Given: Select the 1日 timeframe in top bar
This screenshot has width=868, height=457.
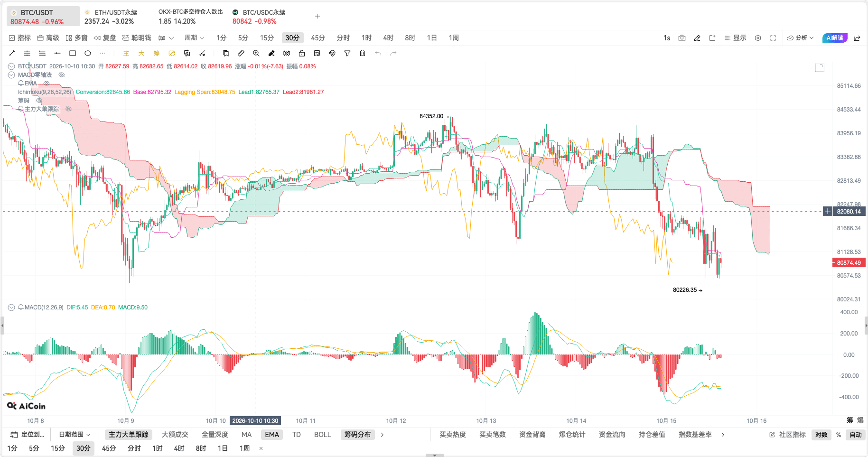Looking at the screenshot, I should pyautogui.click(x=432, y=38).
